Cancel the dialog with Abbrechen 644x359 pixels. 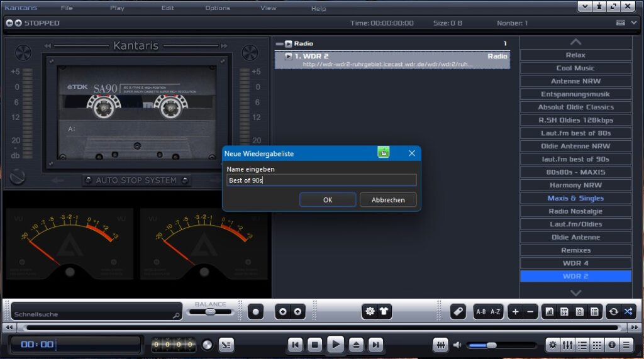click(388, 200)
